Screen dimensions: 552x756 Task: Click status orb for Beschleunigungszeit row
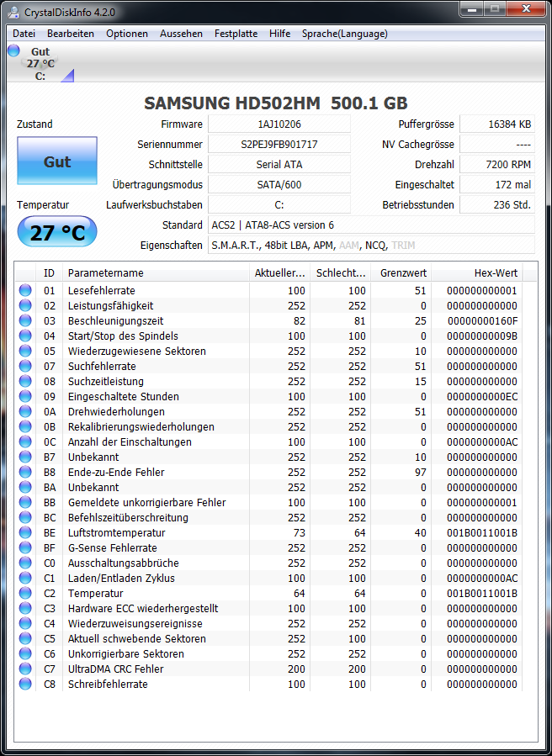[x=25, y=320]
